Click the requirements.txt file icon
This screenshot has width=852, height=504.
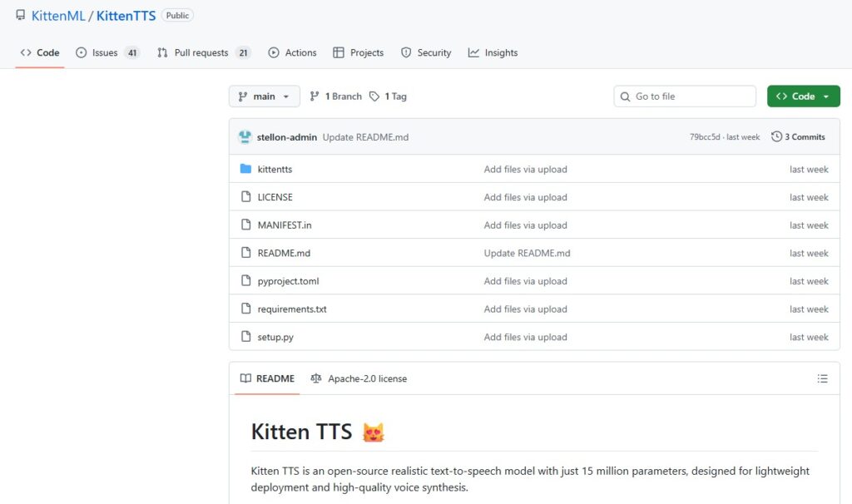pos(246,309)
